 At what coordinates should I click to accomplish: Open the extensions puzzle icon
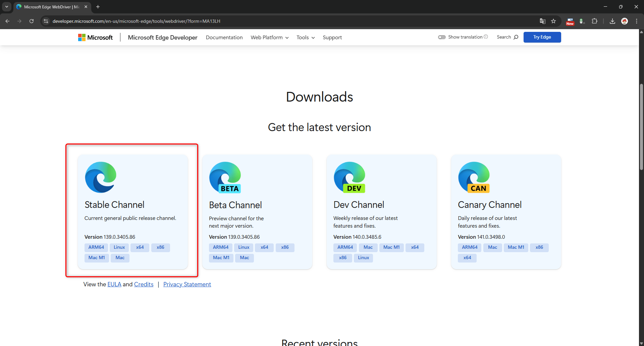pos(594,21)
